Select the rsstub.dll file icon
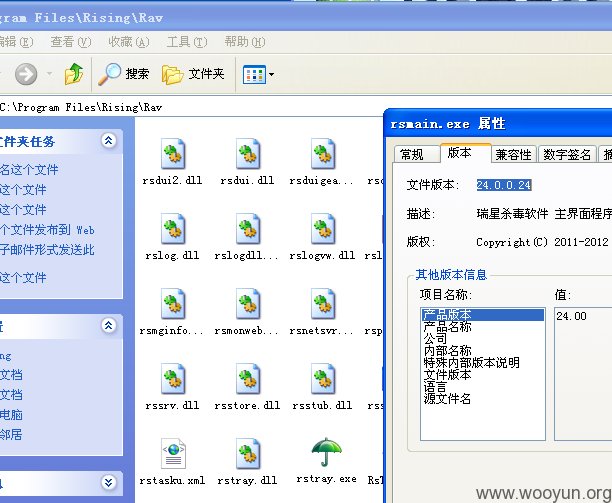612x503 pixels. [323, 379]
